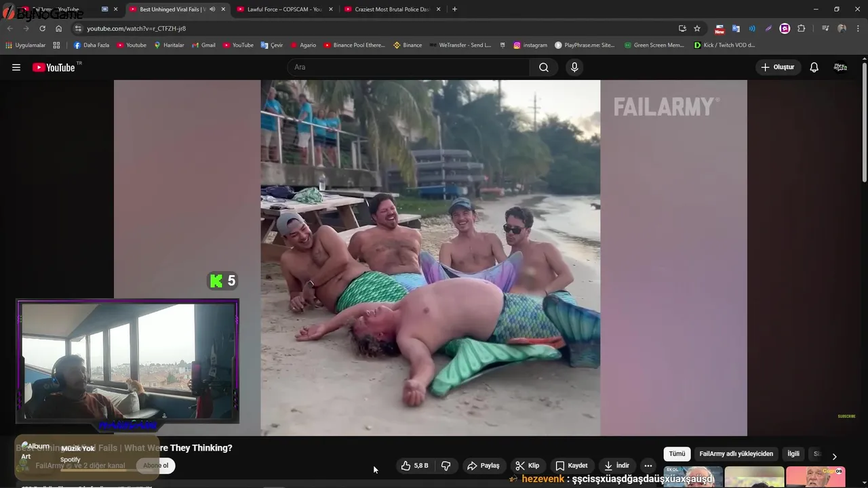
Task: Open the EKOL recommended video thumbnail
Action: click(693, 477)
